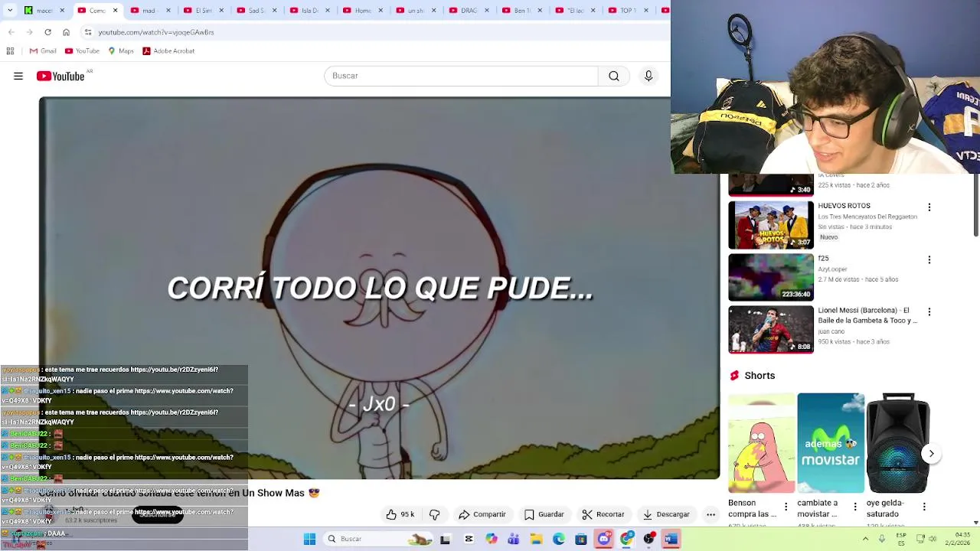Open the speaker oye gelda short thumbnail
Screen dimensions: 980x551
(898, 443)
